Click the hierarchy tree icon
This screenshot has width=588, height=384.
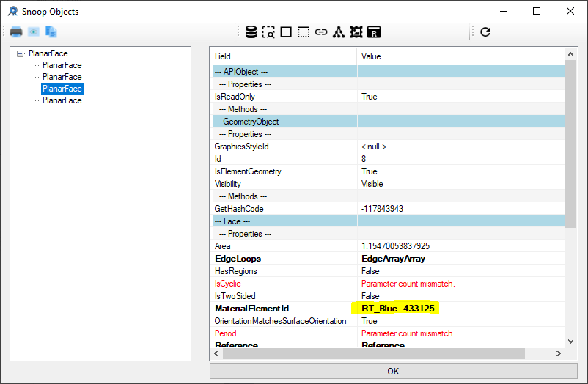(x=338, y=32)
